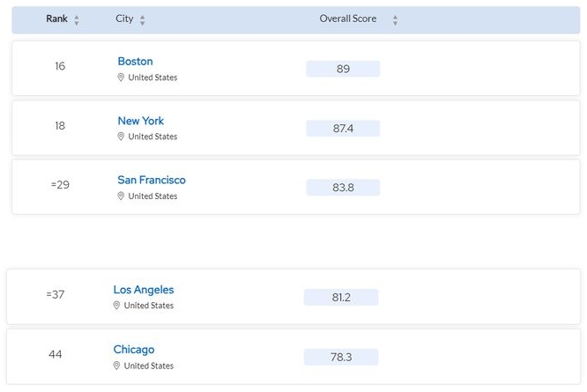
Task: Select Chicago's 78.3 score bar
Action: click(341, 358)
